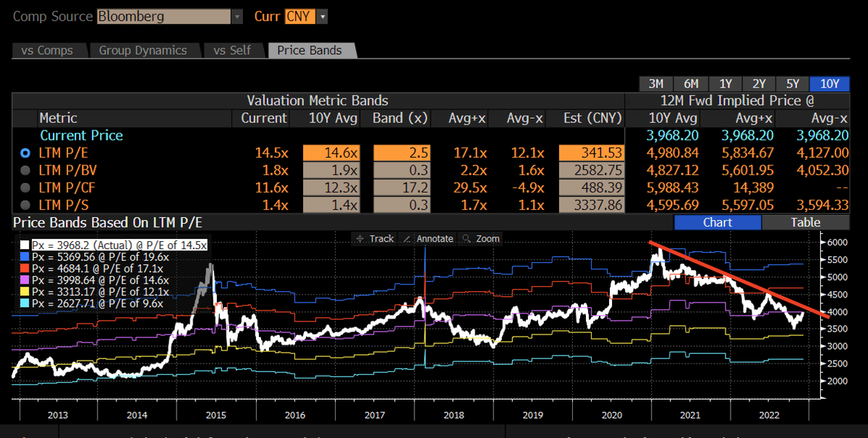
Task: Set period to 6M
Action: point(691,84)
